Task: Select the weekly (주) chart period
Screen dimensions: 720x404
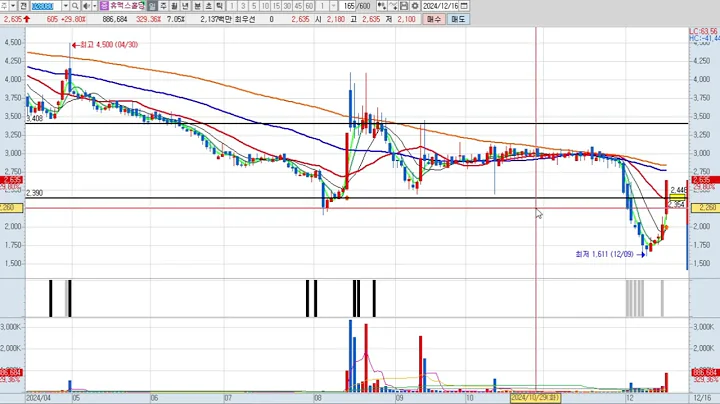Action: (x=163, y=6)
